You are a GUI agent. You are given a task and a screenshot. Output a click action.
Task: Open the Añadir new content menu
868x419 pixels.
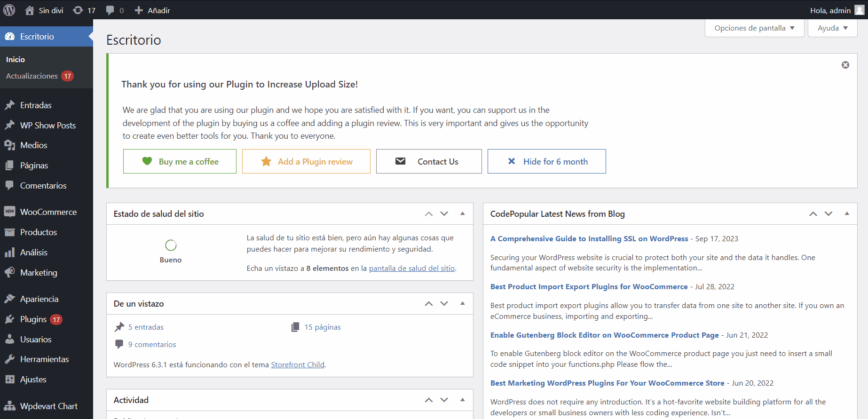click(152, 10)
